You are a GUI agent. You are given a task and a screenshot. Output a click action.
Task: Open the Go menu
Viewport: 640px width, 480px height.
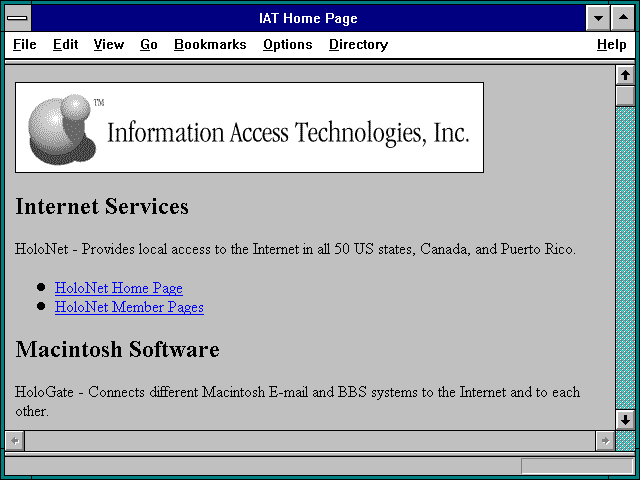pyautogui.click(x=149, y=44)
